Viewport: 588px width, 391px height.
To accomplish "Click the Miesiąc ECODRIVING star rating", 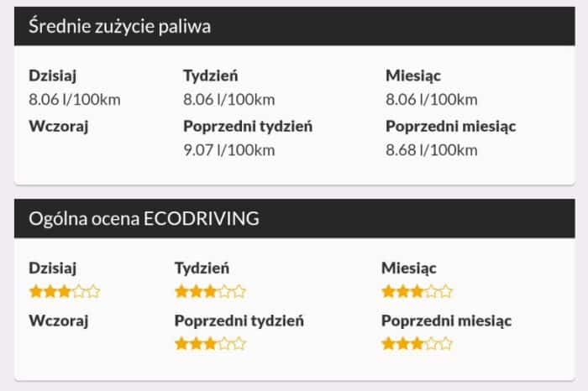I will (x=417, y=292).
